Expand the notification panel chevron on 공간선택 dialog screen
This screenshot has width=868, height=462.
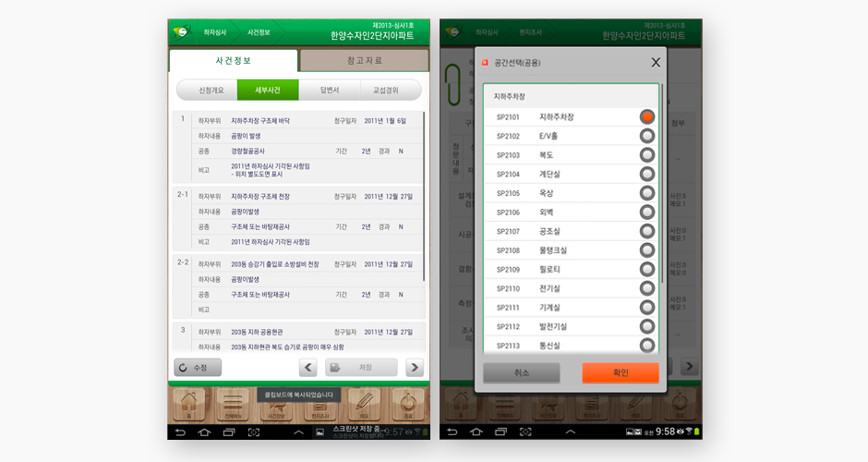click(x=570, y=432)
